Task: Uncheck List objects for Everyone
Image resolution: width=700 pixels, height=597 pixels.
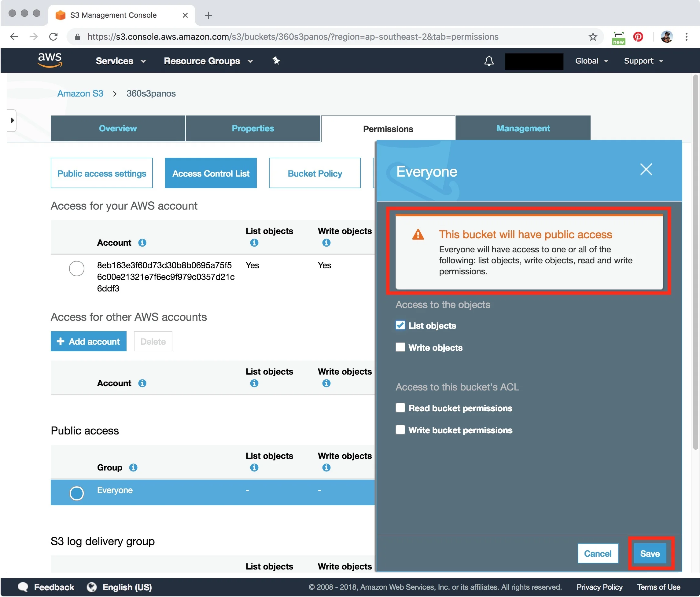Action: (x=400, y=325)
